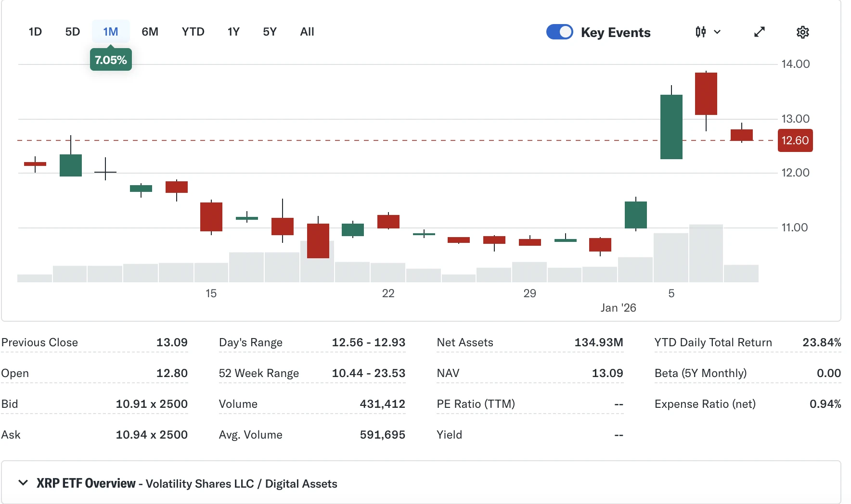Screen dimensions: 851x504
Task: Disable the Key Events toggle
Action: [560, 31]
